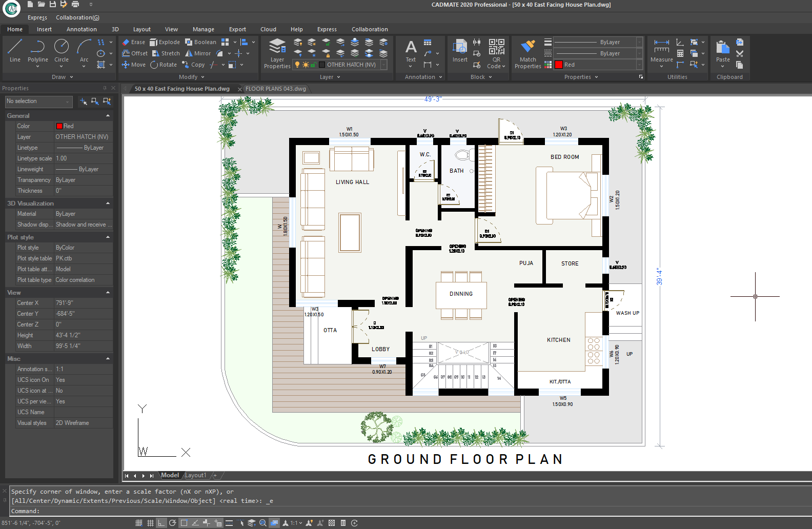Viewport: 812px width, 529px height.
Task: Select the Line drawing tool
Action: pyautogui.click(x=15, y=51)
